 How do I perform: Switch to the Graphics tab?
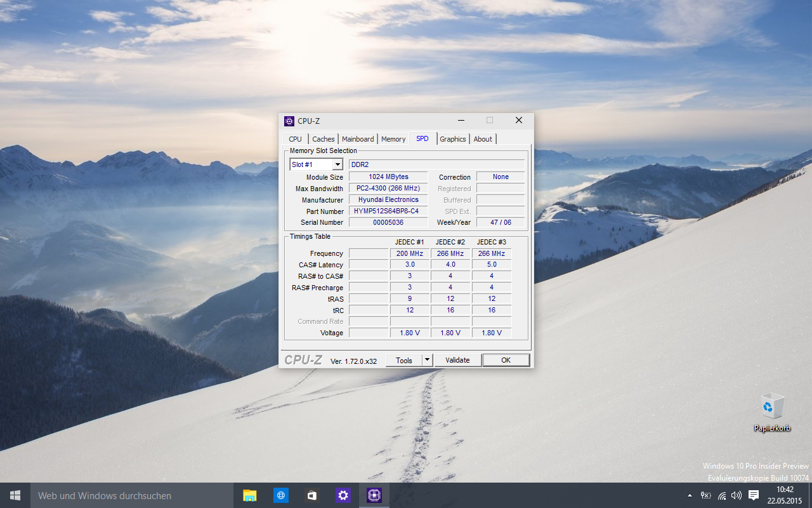[x=453, y=139]
